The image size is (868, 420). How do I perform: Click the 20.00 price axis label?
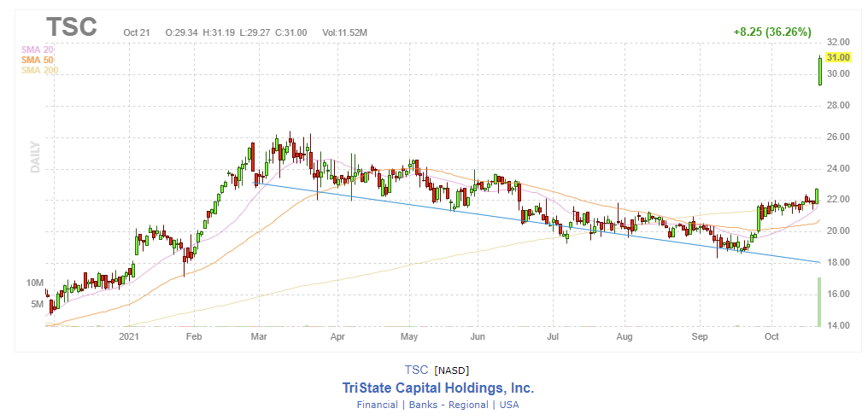pyautogui.click(x=838, y=231)
